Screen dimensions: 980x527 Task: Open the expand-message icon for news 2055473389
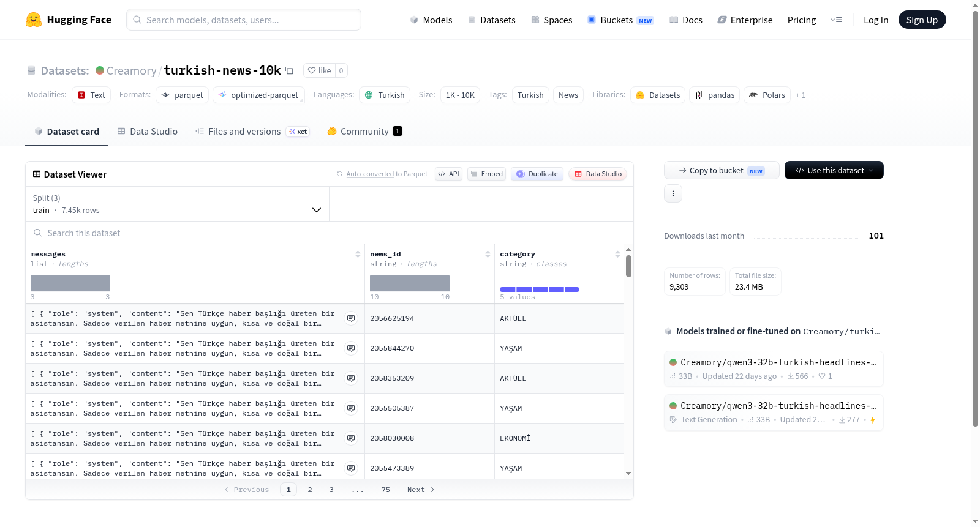[351, 468]
